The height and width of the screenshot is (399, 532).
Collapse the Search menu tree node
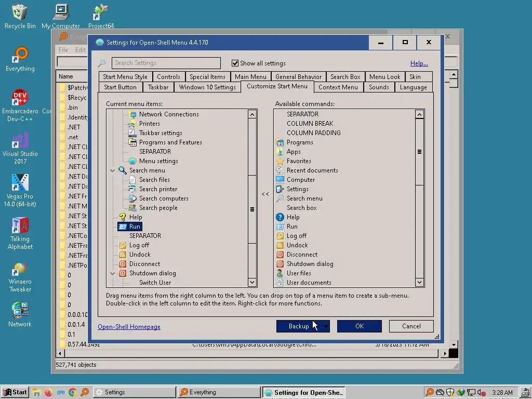click(x=112, y=170)
